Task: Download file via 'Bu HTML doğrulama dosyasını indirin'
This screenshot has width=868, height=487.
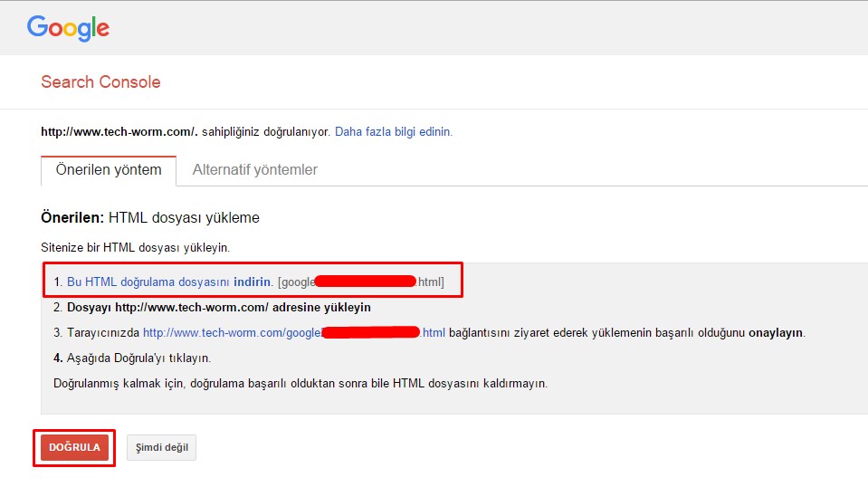Action: [168, 282]
